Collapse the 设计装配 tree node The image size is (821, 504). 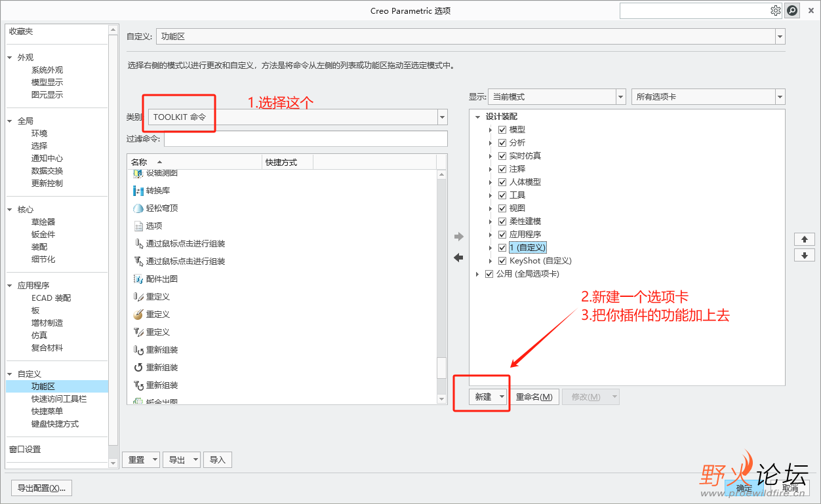pyautogui.click(x=478, y=117)
